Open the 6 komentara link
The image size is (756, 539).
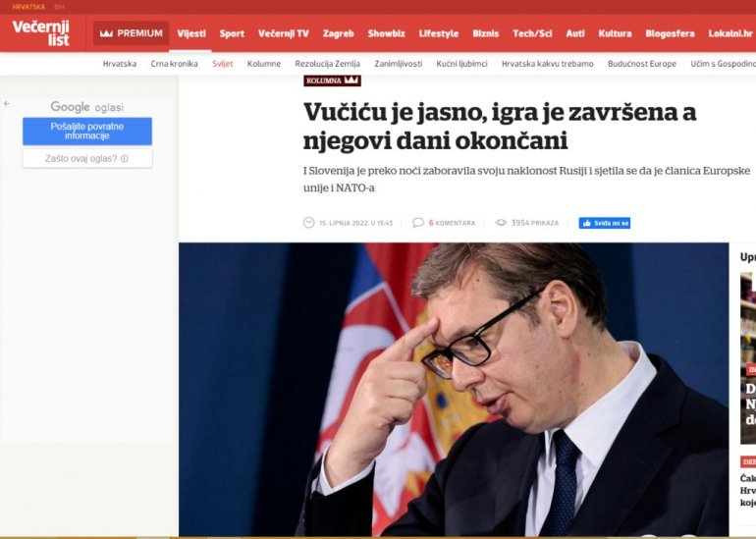pyautogui.click(x=452, y=223)
